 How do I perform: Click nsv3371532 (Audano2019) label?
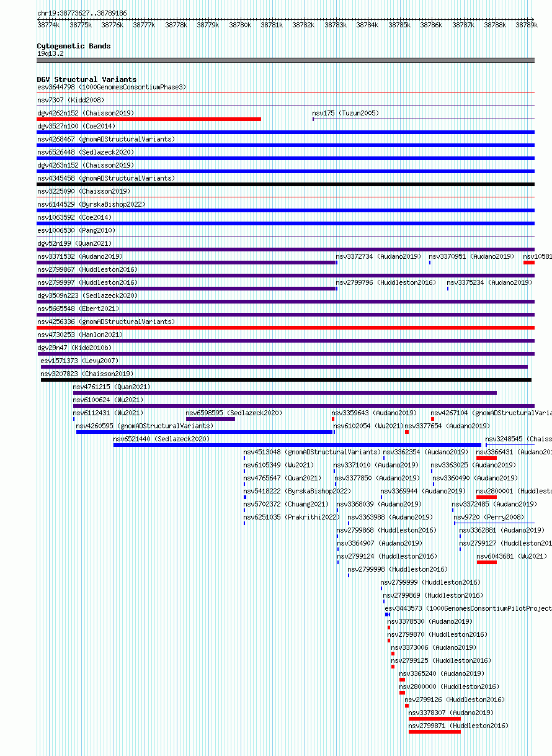pos(80,256)
